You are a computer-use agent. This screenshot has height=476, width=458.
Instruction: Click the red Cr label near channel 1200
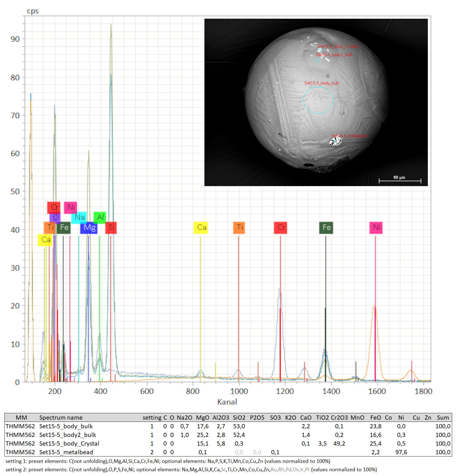(280, 227)
